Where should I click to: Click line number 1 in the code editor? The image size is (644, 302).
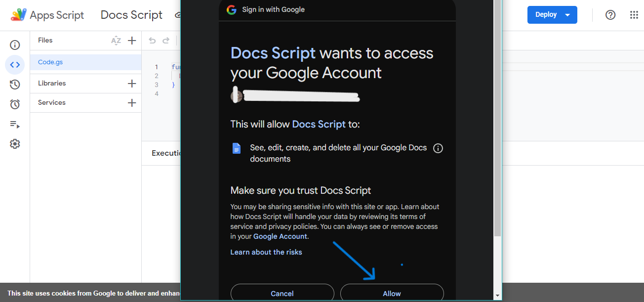(x=157, y=67)
